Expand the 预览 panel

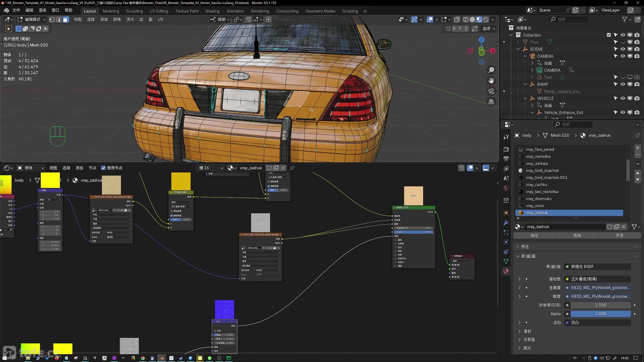tap(525, 247)
